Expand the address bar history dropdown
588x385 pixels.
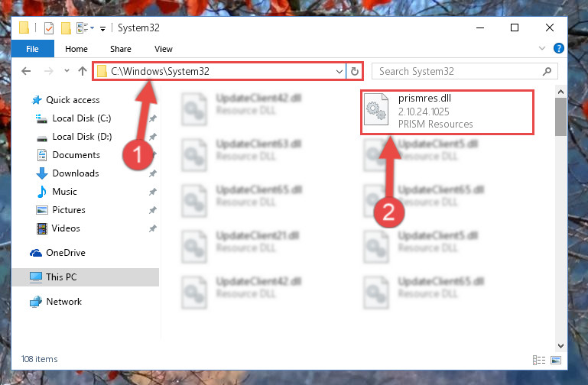(339, 71)
